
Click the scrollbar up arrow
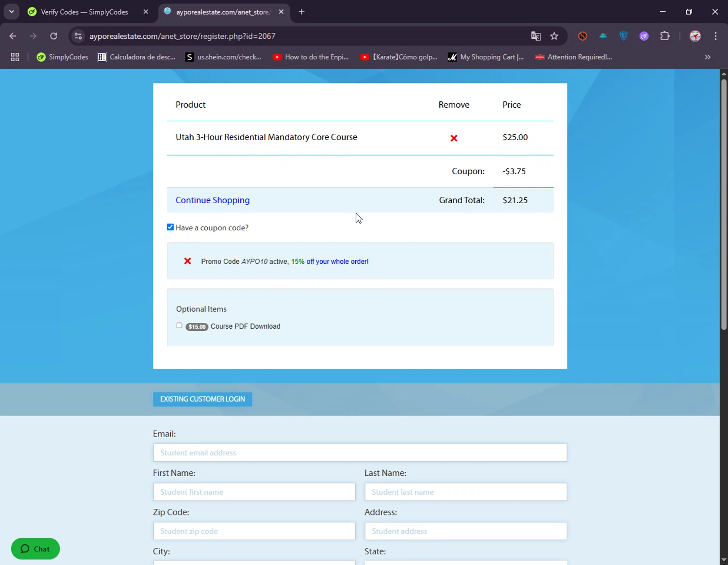724,74
